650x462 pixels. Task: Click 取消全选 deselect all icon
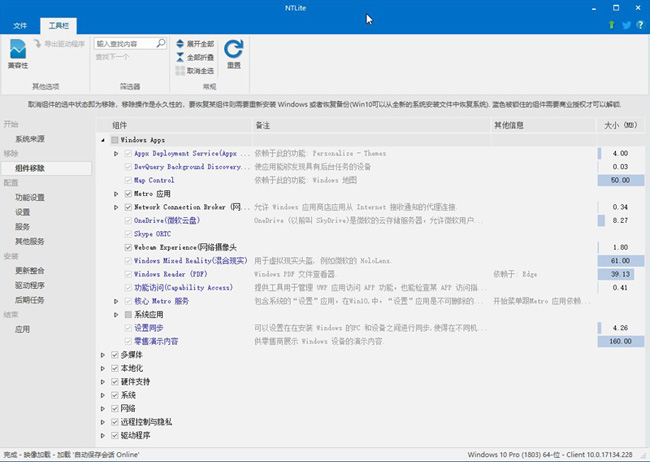click(180, 71)
